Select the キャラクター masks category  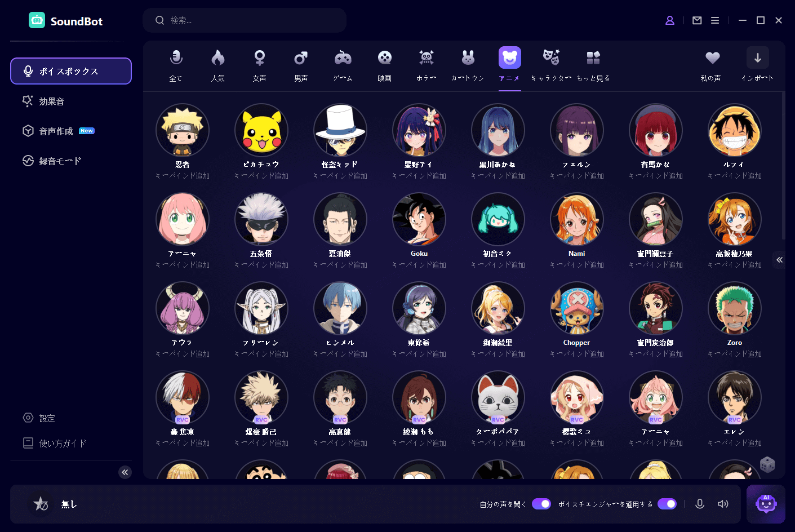click(x=551, y=65)
